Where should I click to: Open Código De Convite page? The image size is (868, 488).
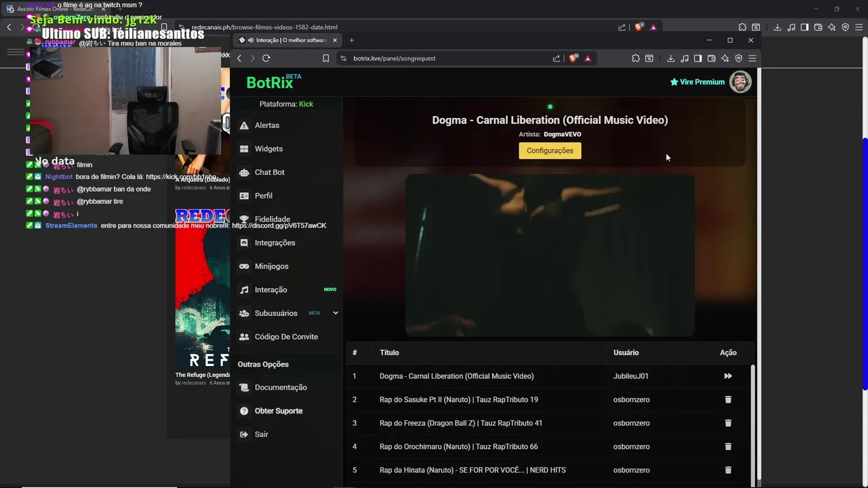pos(287,337)
